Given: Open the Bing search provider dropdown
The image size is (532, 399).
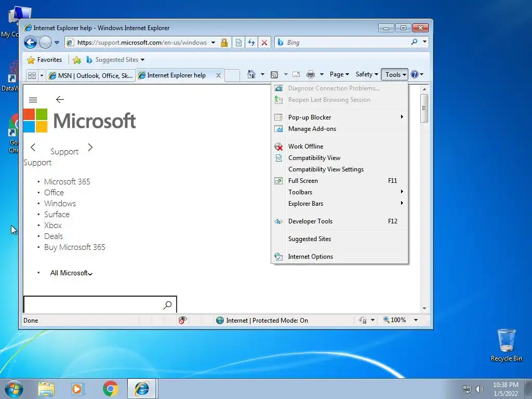Looking at the screenshot, I should coord(424,42).
